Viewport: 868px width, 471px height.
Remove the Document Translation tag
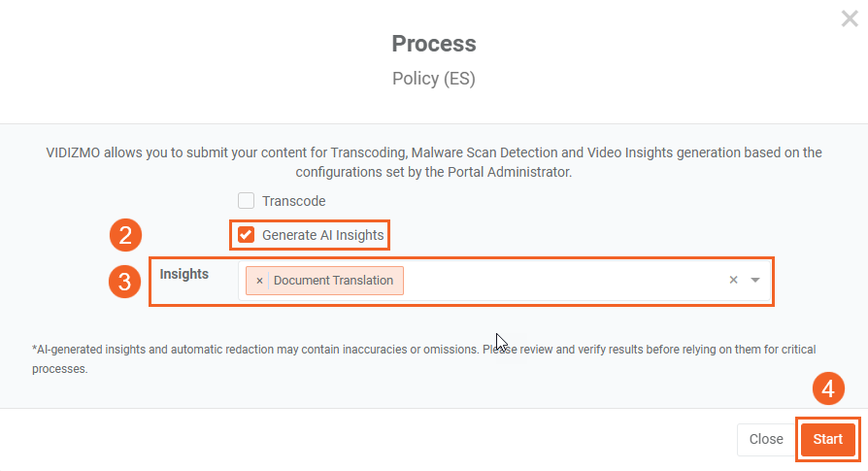coord(259,281)
